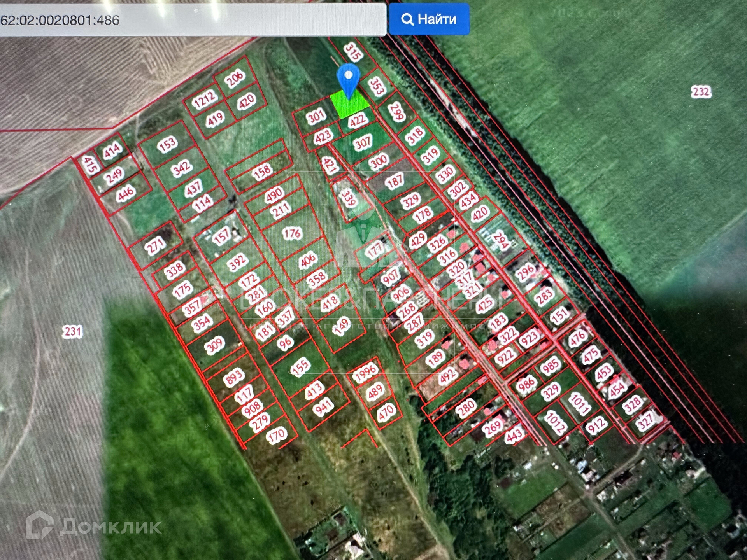
Task: Click parcel number 176
Action: [x=292, y=233]
